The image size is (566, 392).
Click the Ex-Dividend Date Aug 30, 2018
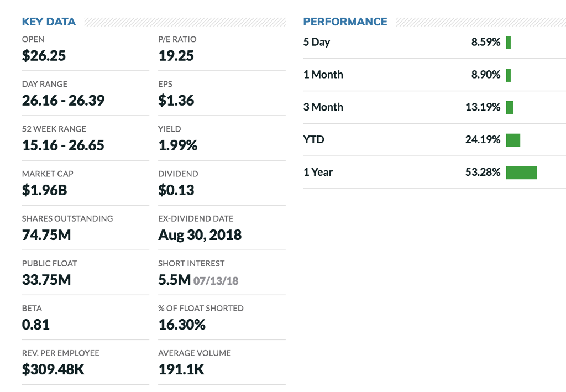[200, 235]
